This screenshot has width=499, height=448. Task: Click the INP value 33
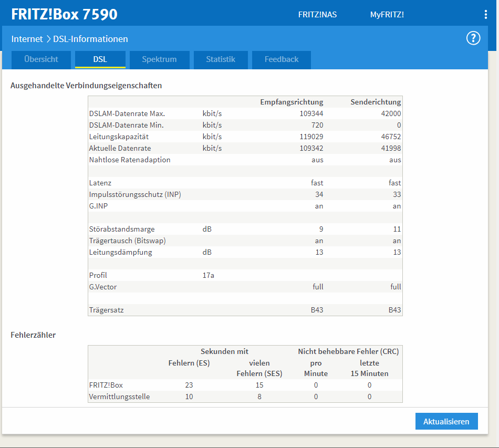pos(397,194)
